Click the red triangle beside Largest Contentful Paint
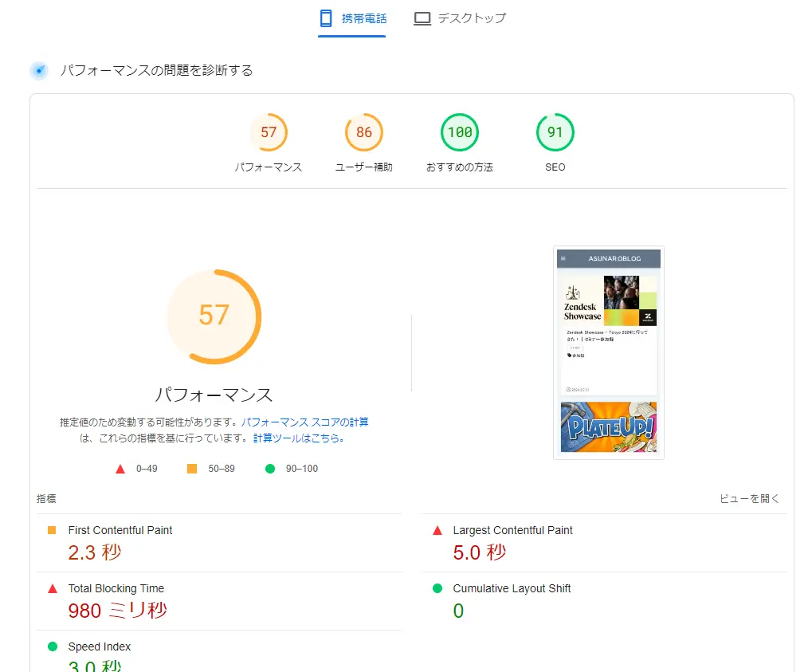 pyautogui.click(x=436, y=529)
